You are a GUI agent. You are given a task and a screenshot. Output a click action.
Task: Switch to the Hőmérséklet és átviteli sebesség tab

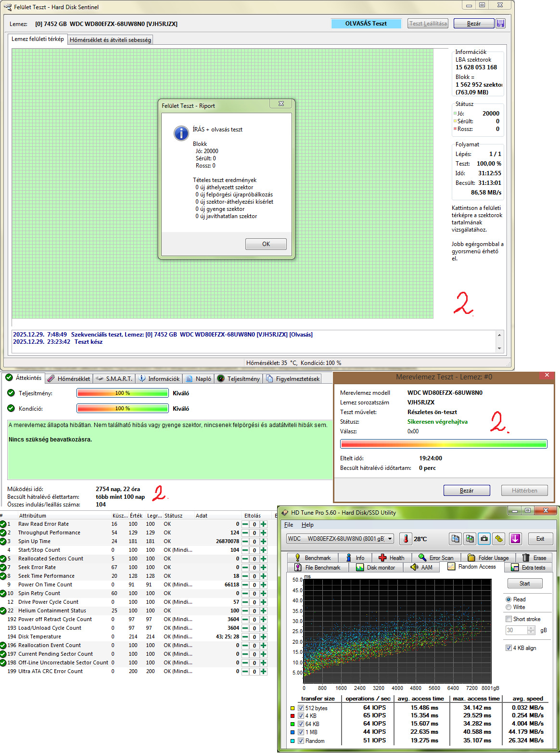pos(110,40)
